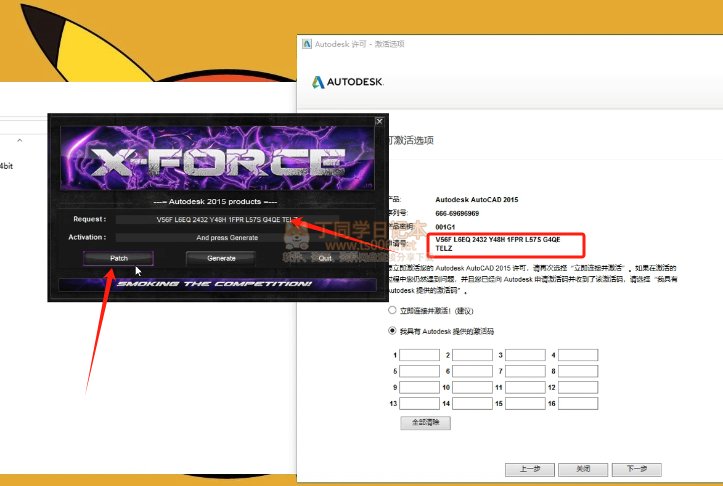The height and width of the screenshot is (486, 723).
Task: Click activation code box 11
Action: click(525, 387)
